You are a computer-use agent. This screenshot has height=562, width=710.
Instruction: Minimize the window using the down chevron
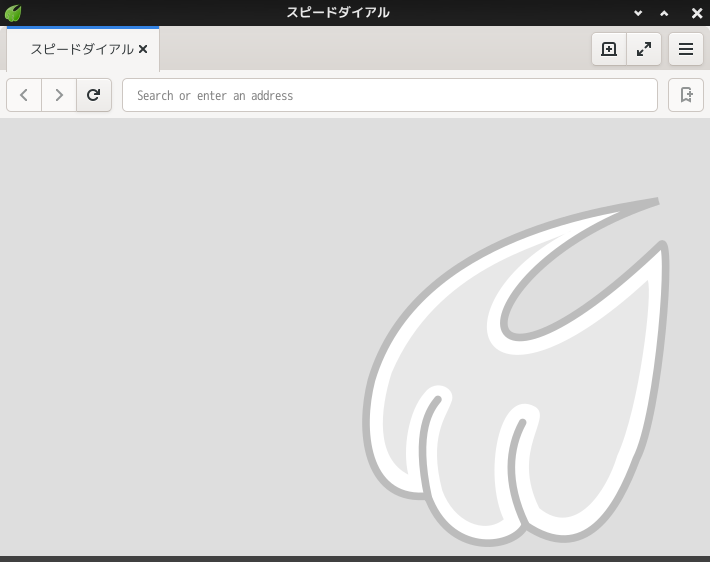click(x=638, y=13)
